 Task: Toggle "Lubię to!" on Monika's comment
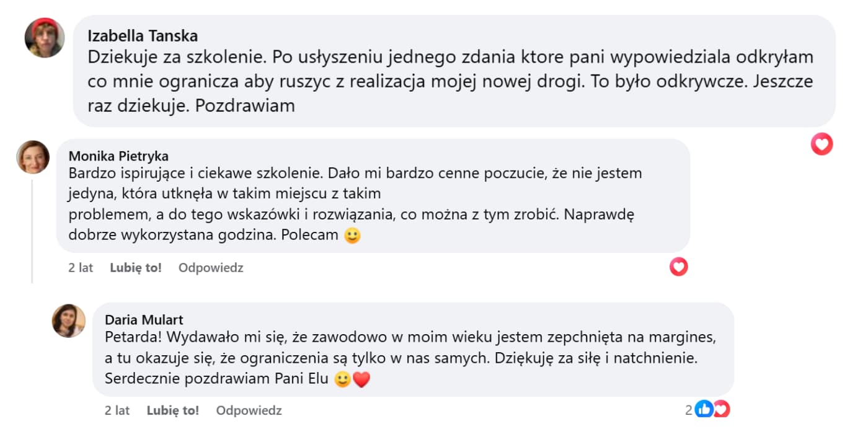pyautogui.click(x=136, y=268)
